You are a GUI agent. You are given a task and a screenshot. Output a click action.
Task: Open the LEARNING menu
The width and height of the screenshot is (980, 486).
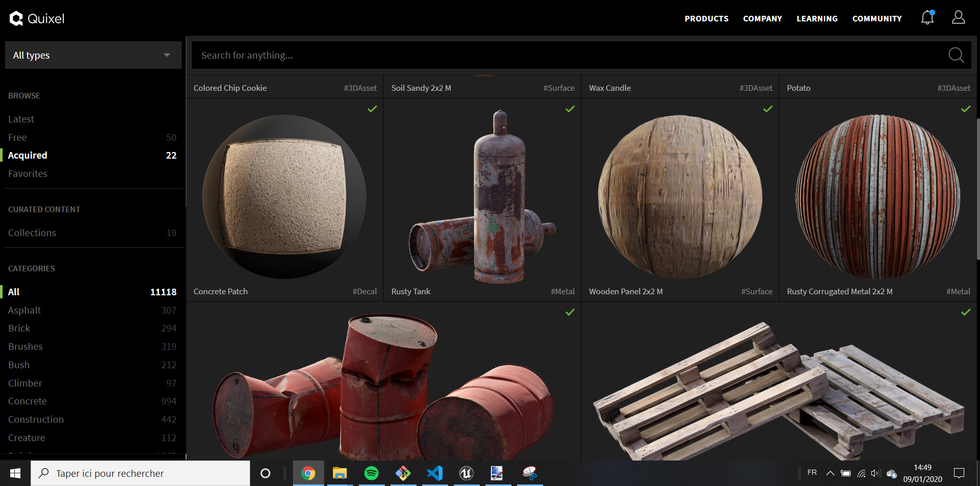[817, 18]
